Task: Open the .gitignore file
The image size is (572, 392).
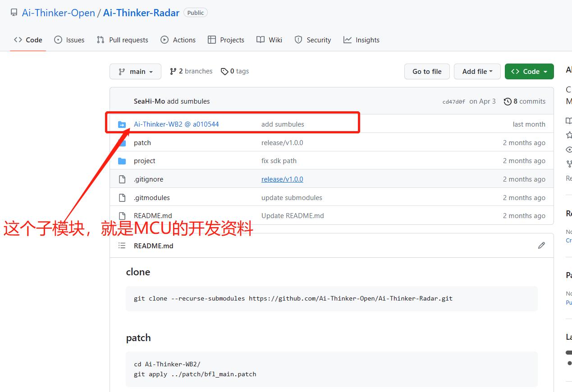Action: pyautogui.click(x=148, y=179)
